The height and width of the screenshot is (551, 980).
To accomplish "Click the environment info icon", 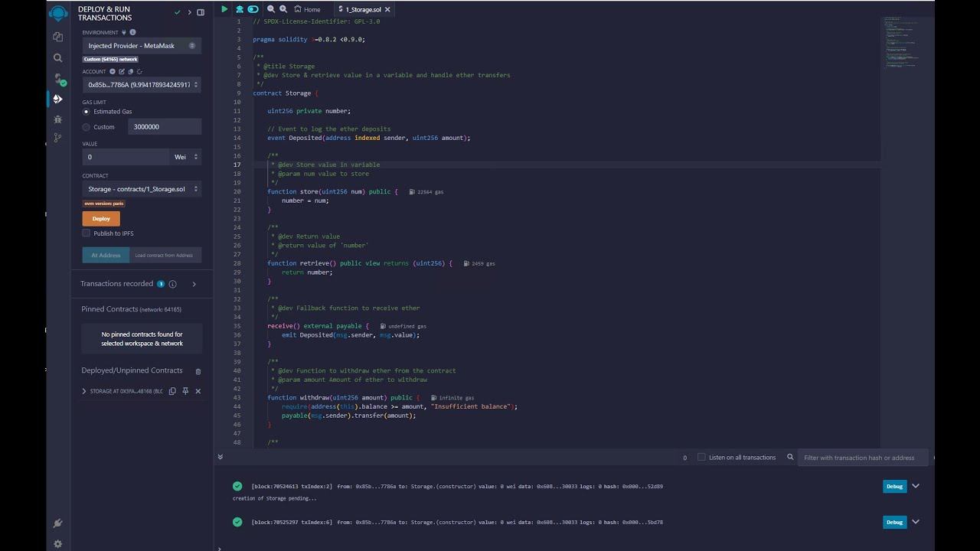I will tap(132, 32).
